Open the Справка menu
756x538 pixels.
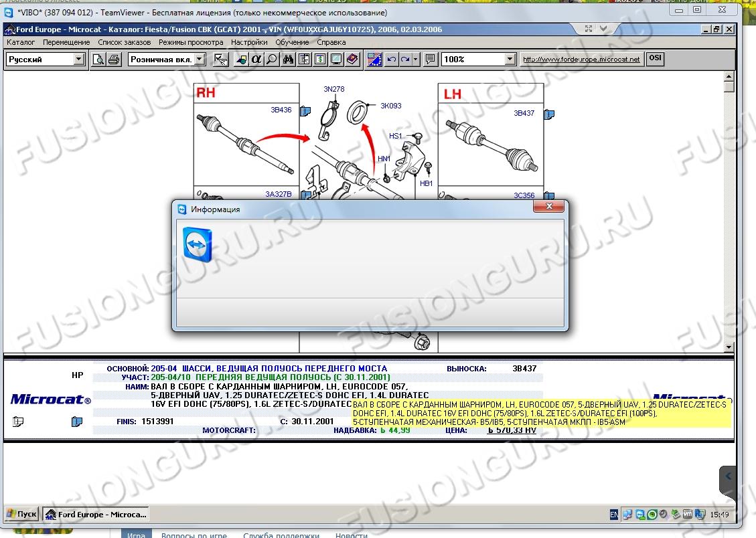pyautogui.click(x=331, y=42)
